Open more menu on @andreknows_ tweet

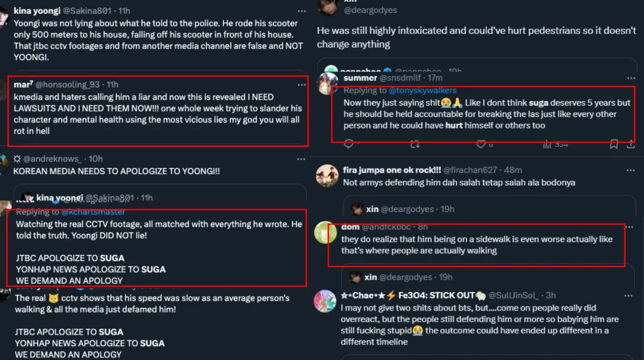[301, 159]
